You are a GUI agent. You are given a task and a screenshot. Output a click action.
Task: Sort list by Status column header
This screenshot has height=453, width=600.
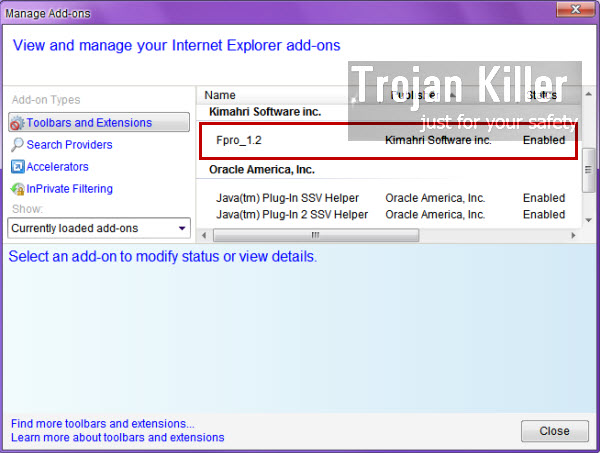coord(543,95)
